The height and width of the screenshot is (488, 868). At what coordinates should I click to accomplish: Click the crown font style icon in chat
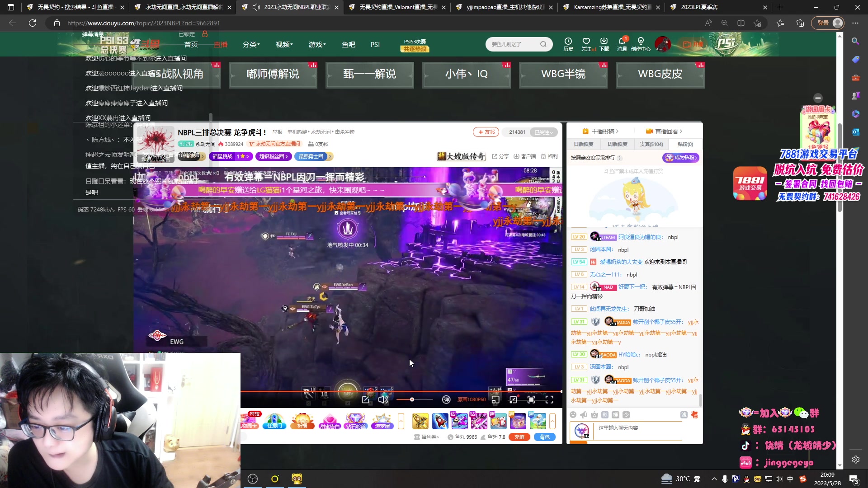point(594,415)
